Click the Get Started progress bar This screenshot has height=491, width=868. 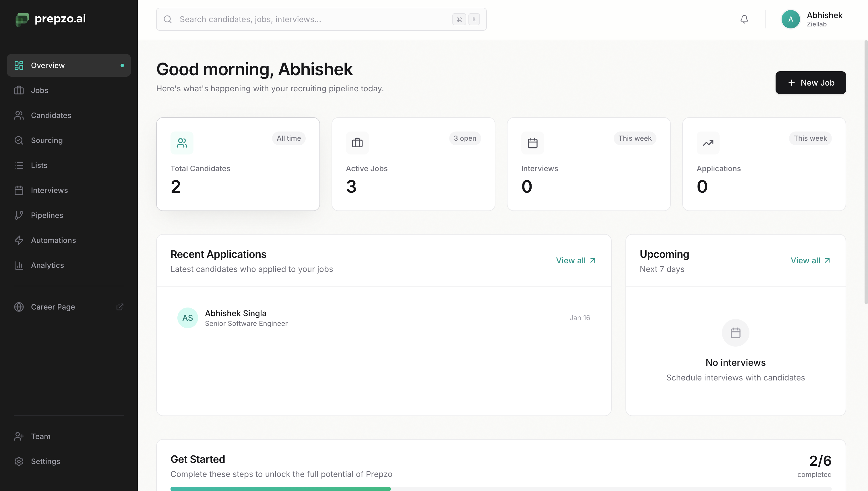click(x=501, y=488)
